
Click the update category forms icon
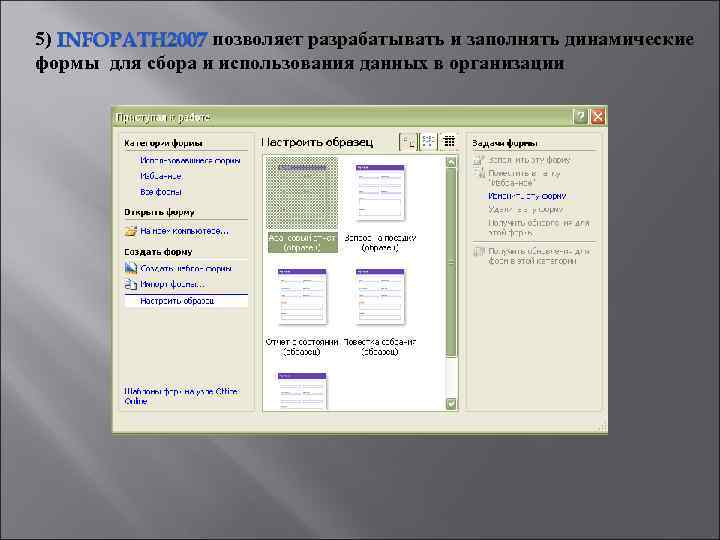(479, 252)
